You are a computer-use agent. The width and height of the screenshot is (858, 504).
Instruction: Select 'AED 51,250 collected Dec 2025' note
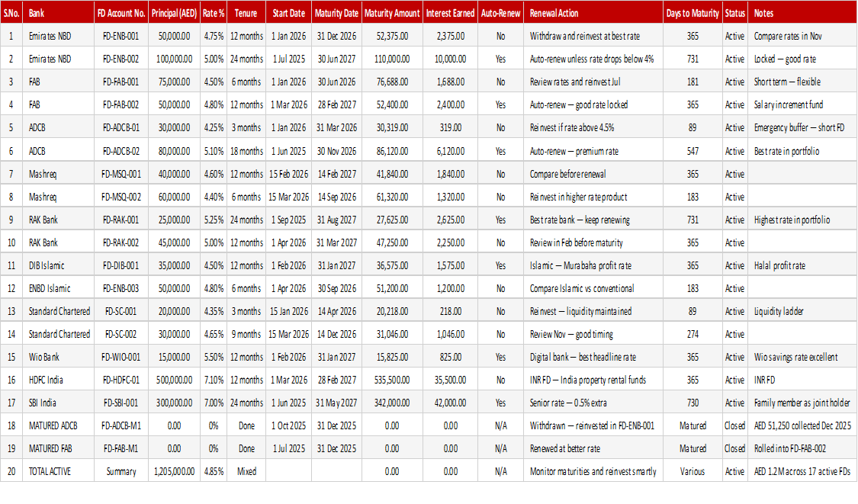click(x=802, y=425)
